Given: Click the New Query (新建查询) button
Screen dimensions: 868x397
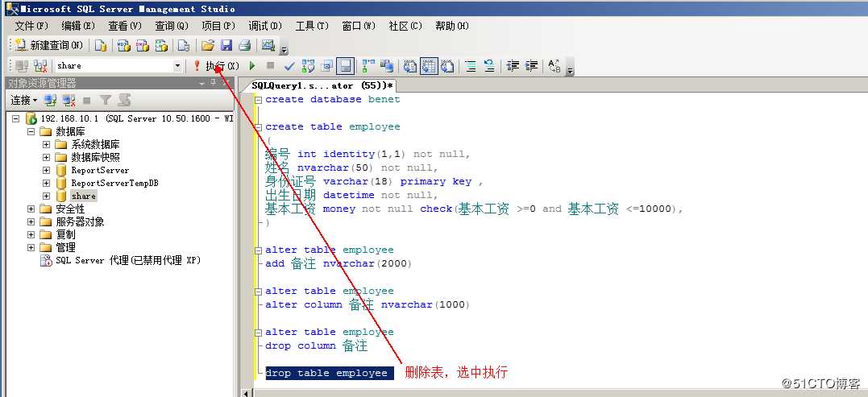Looking at the screenshot, I should [48, 45].
